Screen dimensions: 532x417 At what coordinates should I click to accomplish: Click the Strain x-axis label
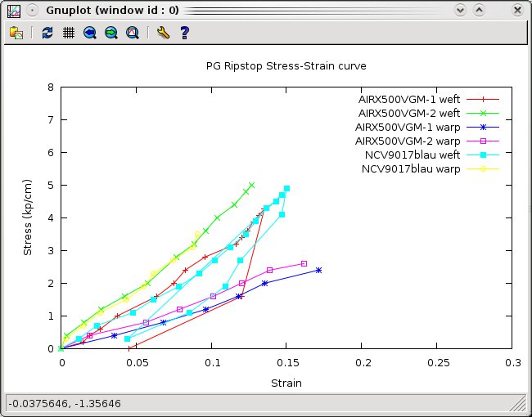point(286,383)
